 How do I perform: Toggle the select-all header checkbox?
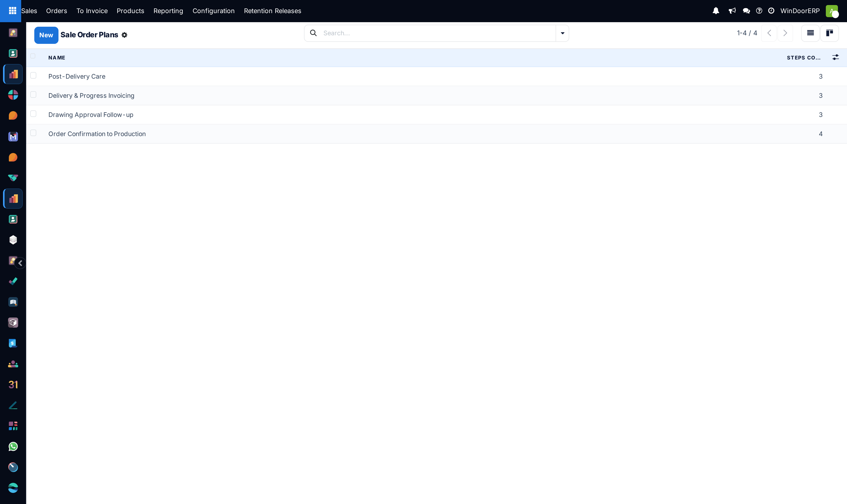coord(33,56)
